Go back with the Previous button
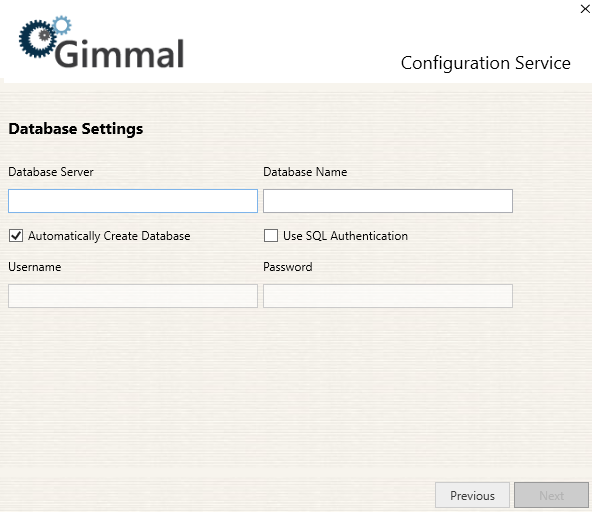Screen dimensions: 592x512 coord(472,495)
